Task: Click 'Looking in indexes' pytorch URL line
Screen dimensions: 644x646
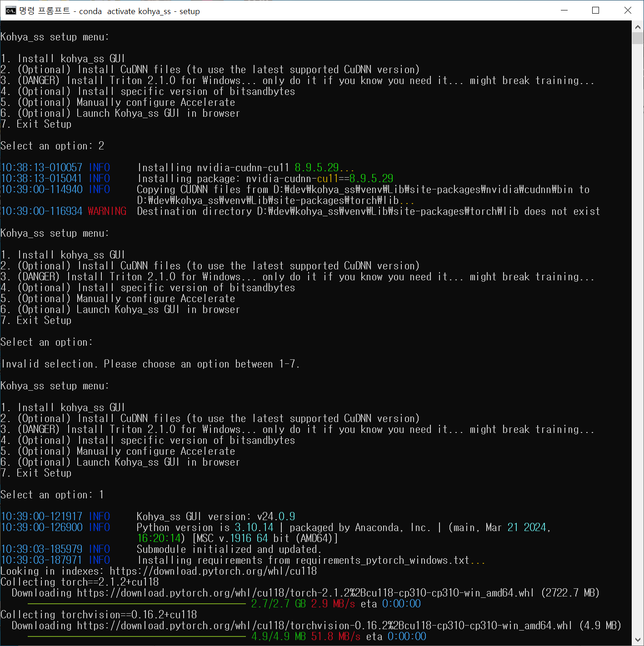Action: point(159,571)
